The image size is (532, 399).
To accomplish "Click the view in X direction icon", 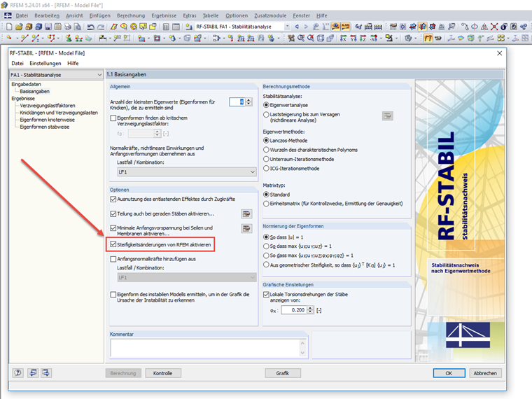I will pos(344,38).
